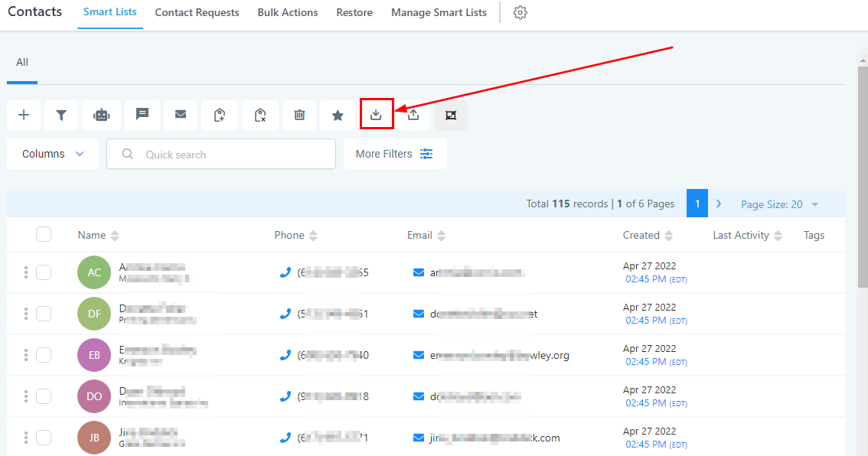The image size is (868, 456).
Task: Open the Page Size: 20 dropdown
Action: (x=779, y=204)
